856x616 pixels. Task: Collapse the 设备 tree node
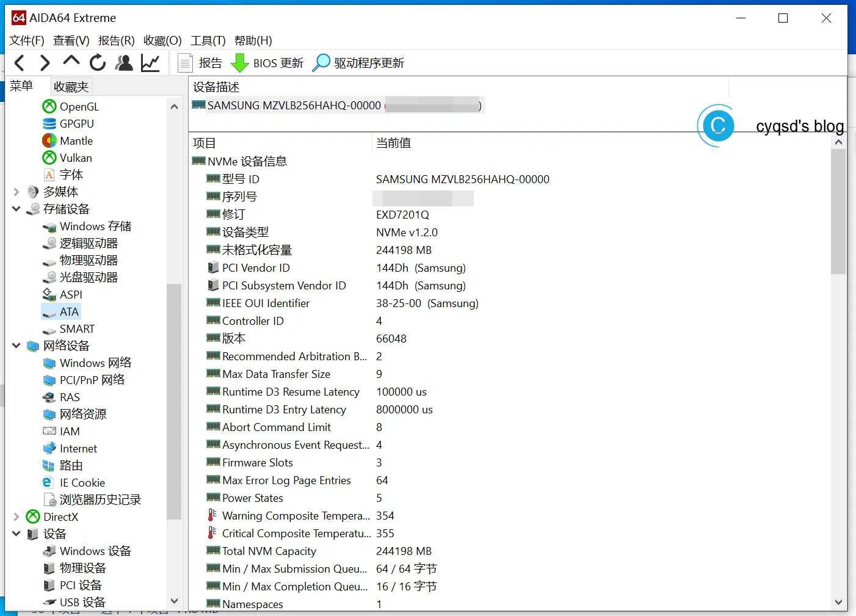(x=16, y=534)
